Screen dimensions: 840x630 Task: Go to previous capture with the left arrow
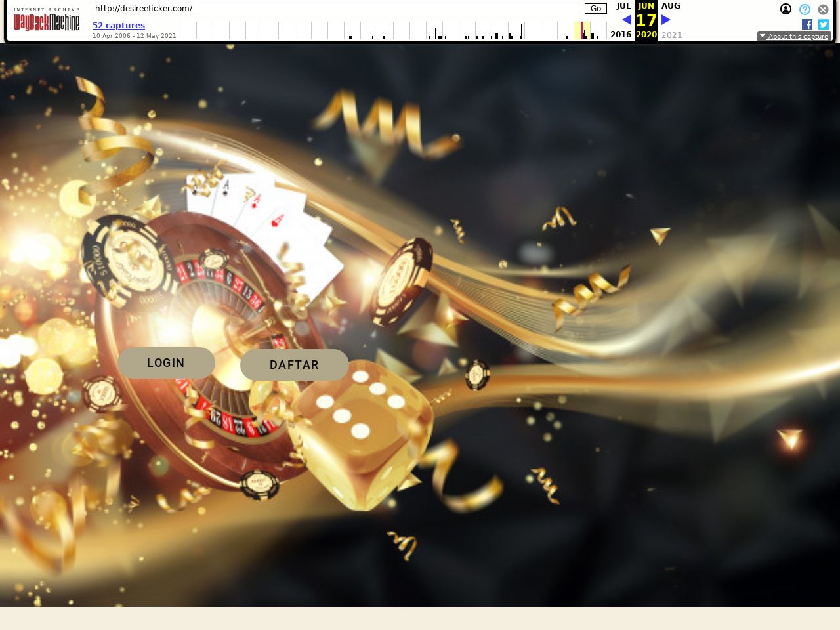point(626,20)
